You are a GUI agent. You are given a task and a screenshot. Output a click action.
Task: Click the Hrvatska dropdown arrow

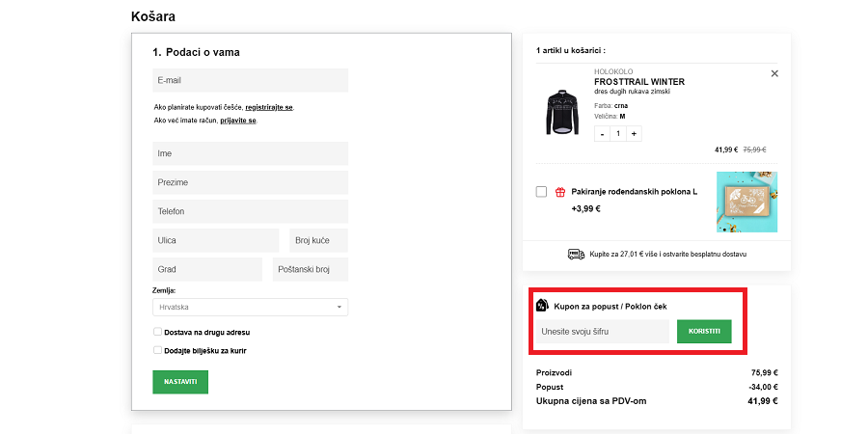pyautogui.click(x=339, y=308)
